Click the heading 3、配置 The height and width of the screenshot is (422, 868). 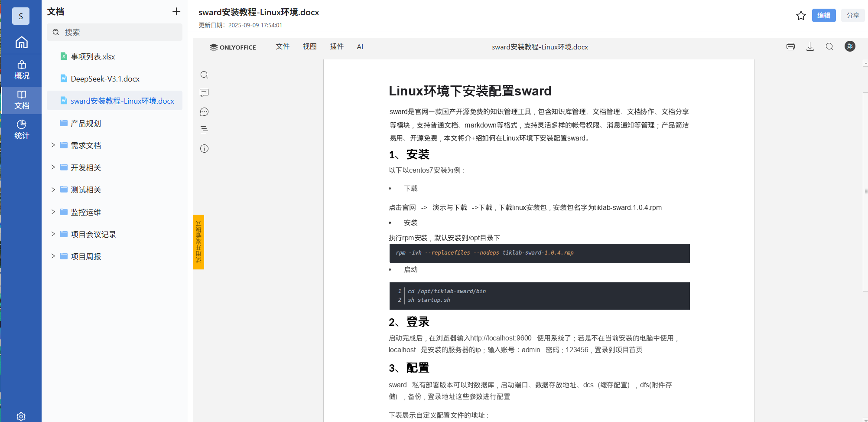pyautogui.click(x=409, y=368)
